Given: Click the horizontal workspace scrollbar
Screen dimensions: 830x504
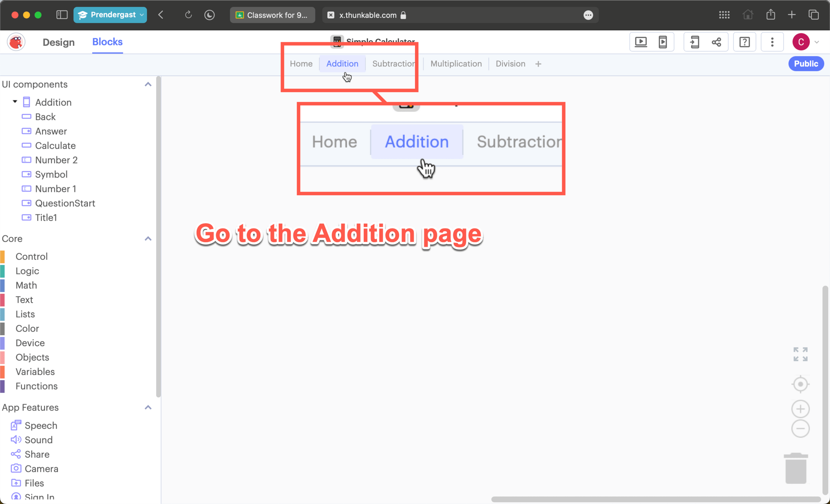Looking at the screenshot, I should (x=655, y=499).
